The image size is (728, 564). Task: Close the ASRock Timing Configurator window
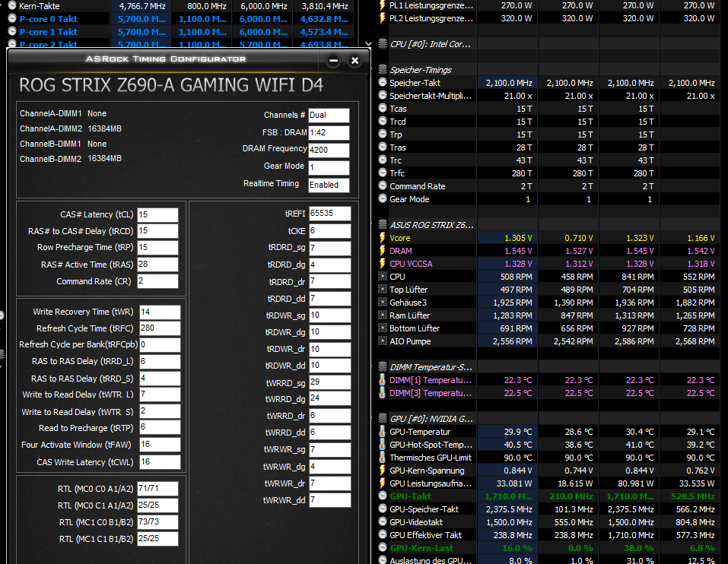pos(354,60)
